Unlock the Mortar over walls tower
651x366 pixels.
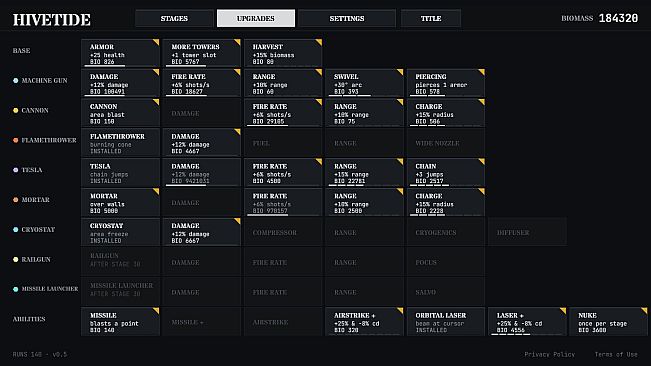(120, 202)
